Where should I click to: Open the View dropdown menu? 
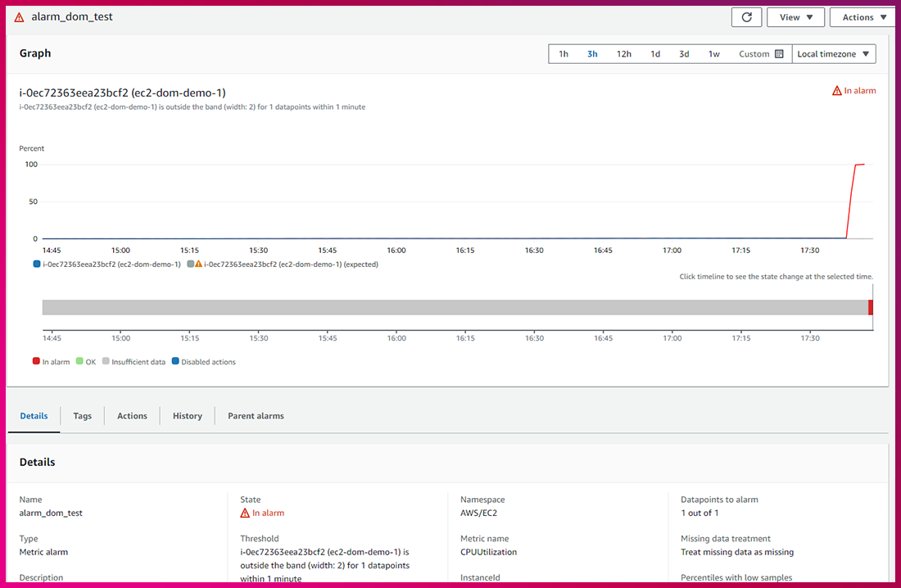click(x=795, y=17)
